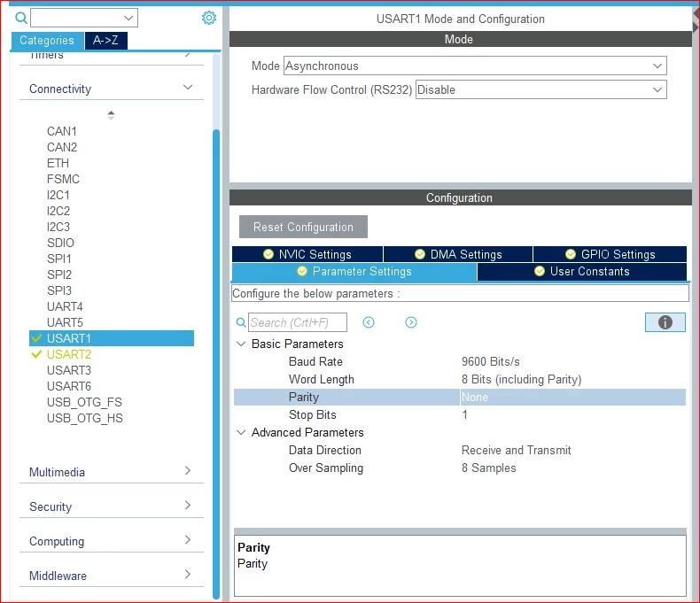Open the Mode Asynchronous dropdown
This screenshot has height=603, width=700.
click(x=475, y=66)
